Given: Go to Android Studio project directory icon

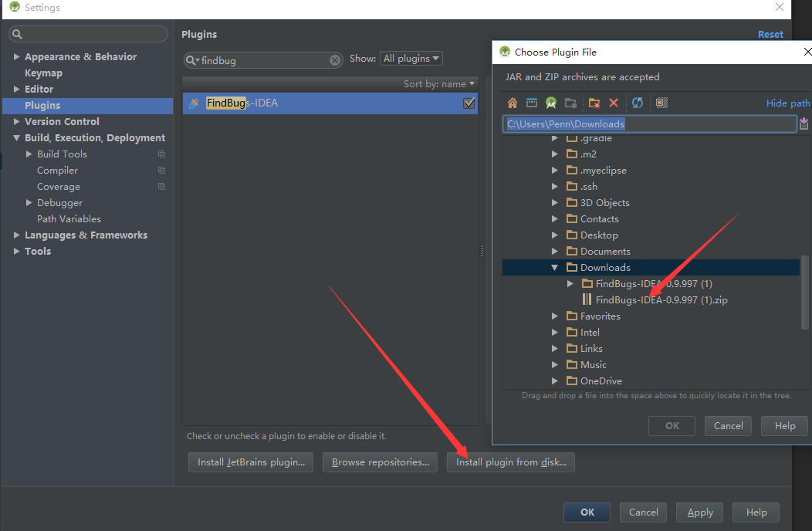Looking at the screenshot, I should (551, 103).
